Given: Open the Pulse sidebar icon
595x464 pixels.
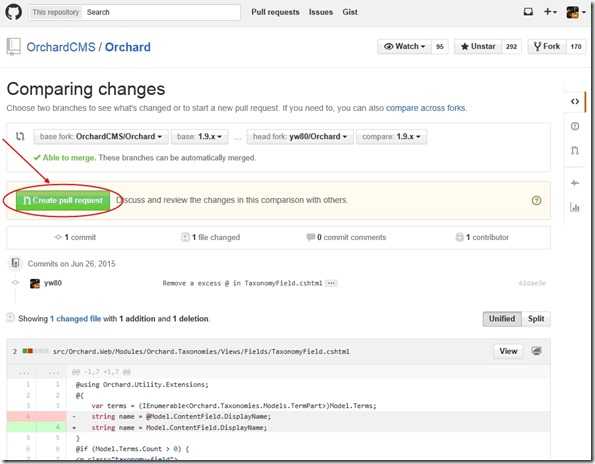Looking at the screenshot, I should click(575, 183).
